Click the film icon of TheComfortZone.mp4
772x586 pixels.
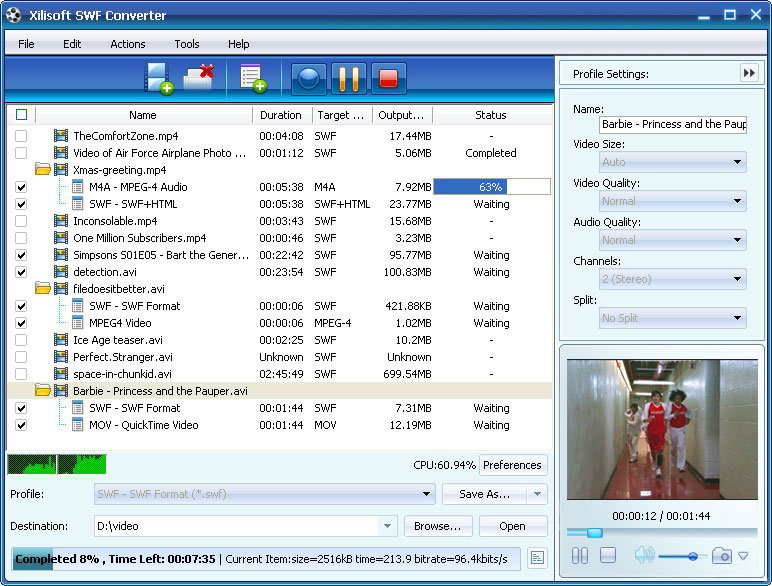click(61, 135)
